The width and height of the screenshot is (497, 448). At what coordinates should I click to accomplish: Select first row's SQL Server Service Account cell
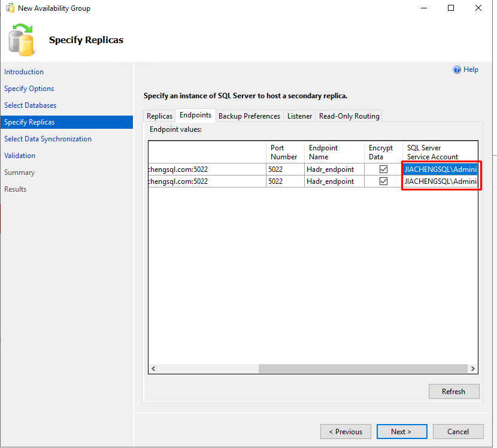(x=441, y=169)
